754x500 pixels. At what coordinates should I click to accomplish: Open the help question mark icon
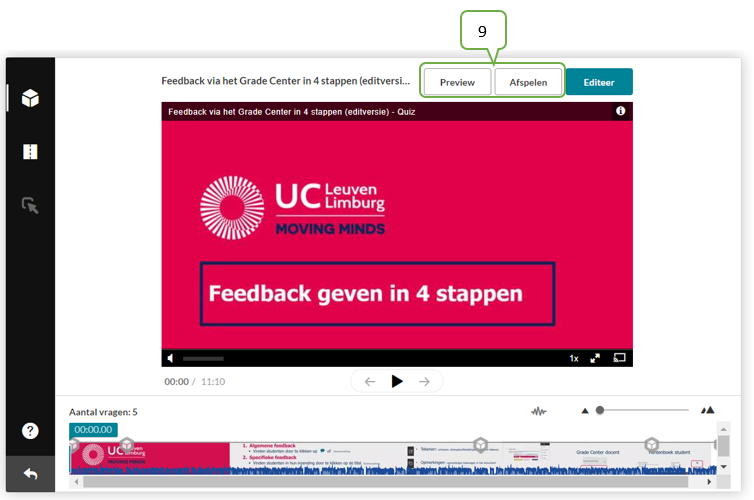(30, 431)
